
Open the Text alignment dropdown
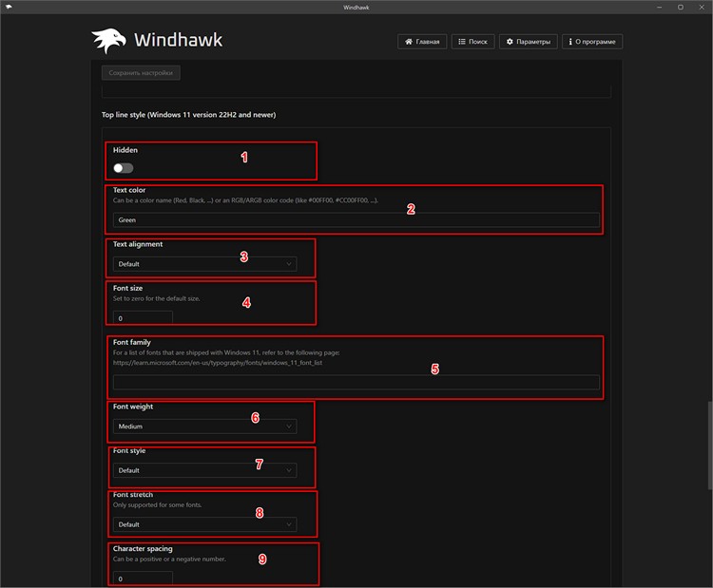click(204, 264)
